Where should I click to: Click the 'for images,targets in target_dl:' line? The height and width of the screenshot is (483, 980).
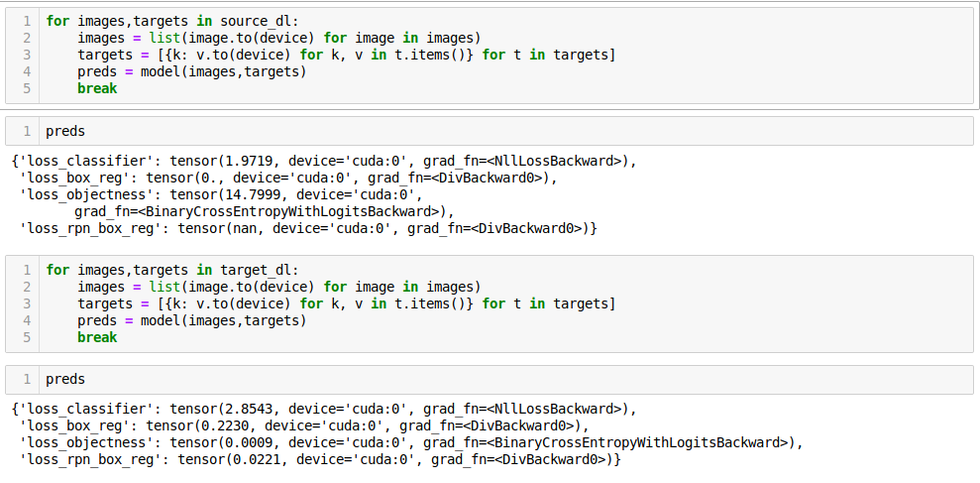point(173,271)
